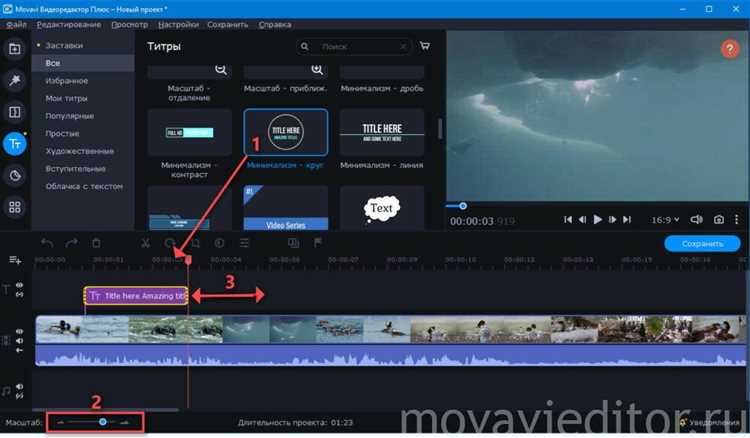This screenshot has height=438, width=750.
Task: Open the Просмотр menu
Action: point(130,24)
